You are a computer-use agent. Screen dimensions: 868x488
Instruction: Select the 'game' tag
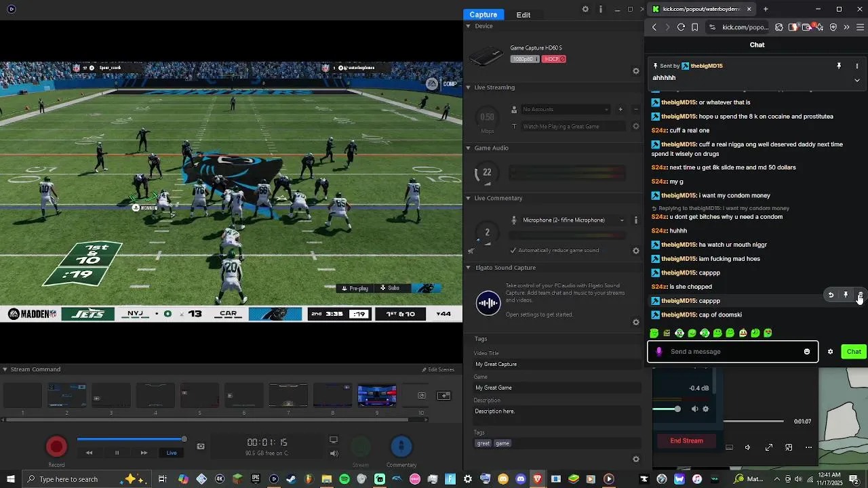[502, 443]
